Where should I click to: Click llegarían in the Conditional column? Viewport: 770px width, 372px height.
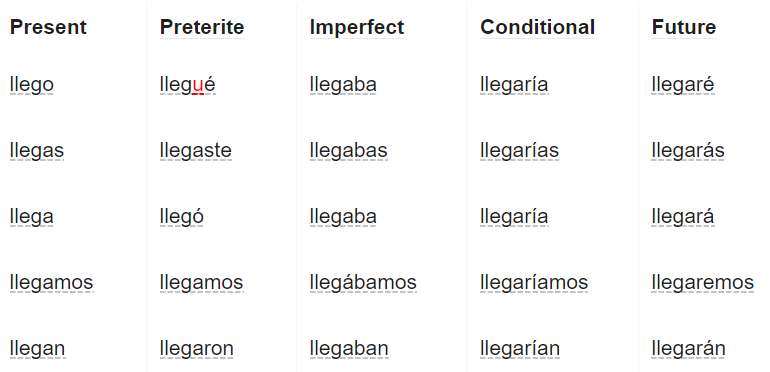[x=520, y=349]
